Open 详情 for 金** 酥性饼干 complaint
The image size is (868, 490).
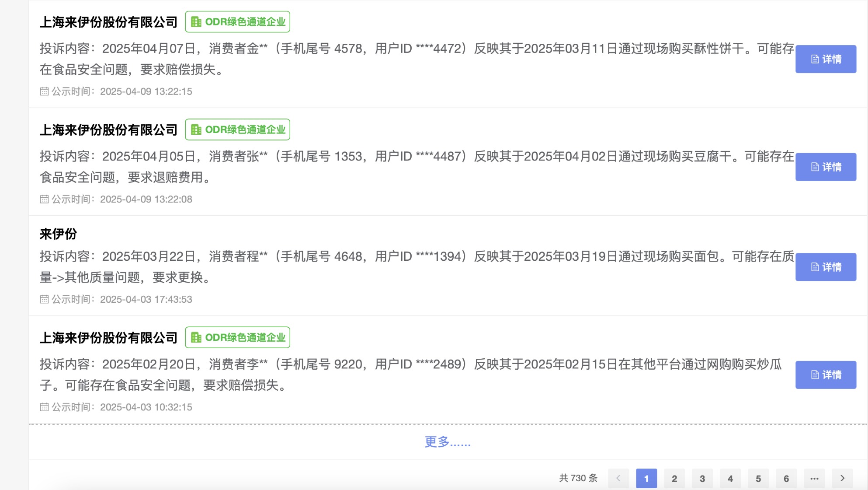click(x=825, y=59)
